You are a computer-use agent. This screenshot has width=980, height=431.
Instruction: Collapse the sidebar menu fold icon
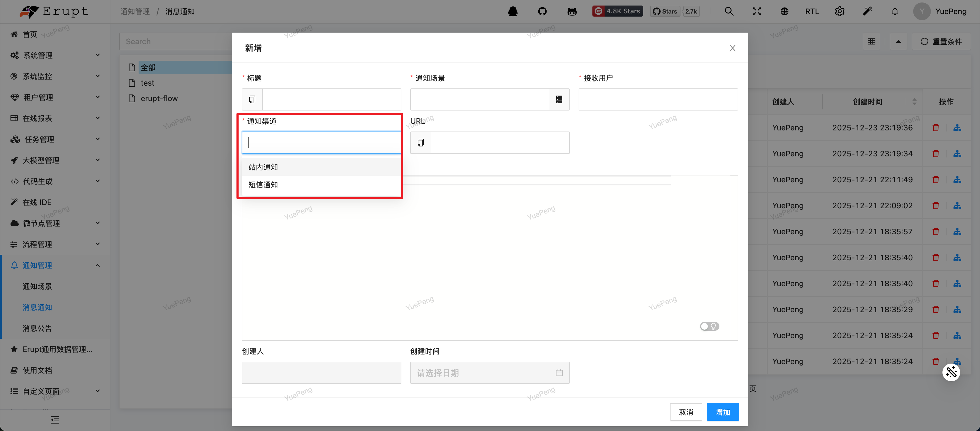tap(55, 420)
